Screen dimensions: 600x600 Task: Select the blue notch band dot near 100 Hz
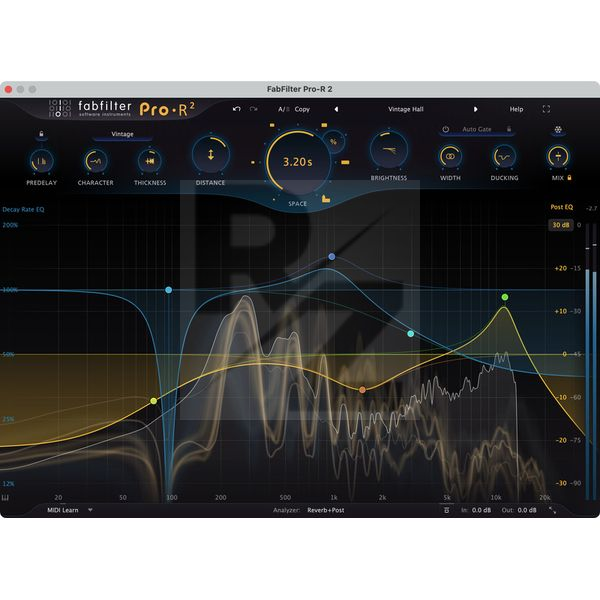coord(168,290)
